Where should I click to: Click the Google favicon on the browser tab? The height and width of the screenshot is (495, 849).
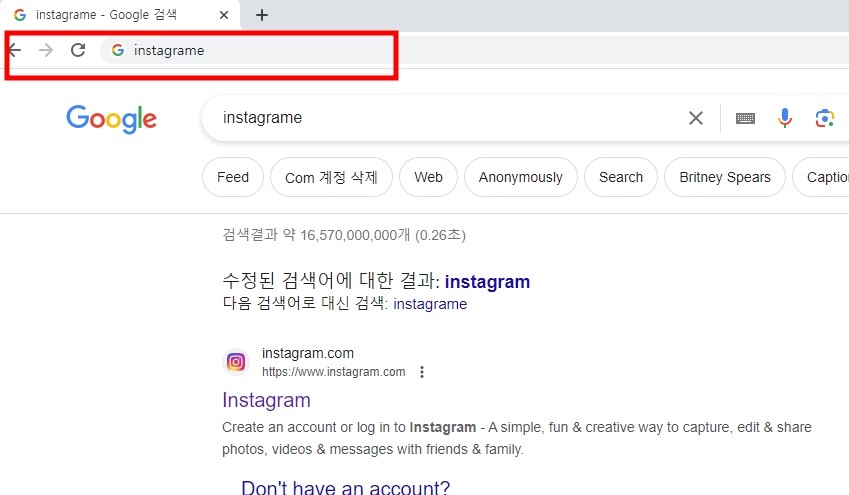(x=20, y=15)
